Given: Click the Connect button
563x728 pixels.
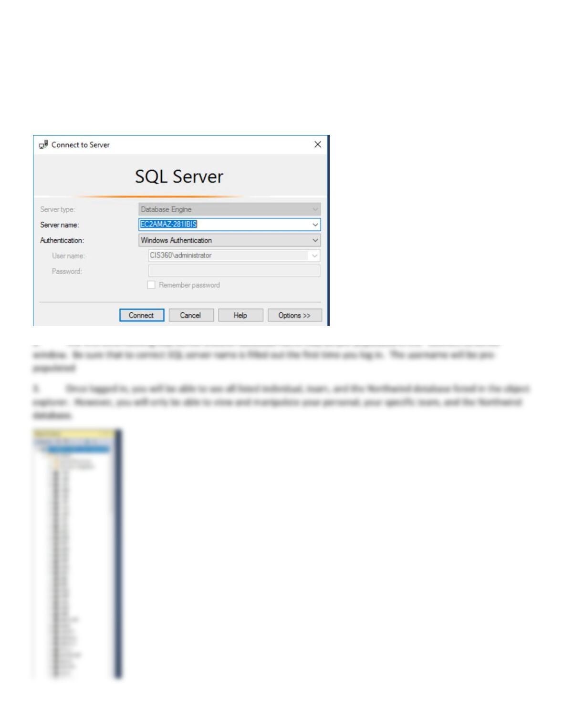Looking at the screenshot, I should point(142,315).
